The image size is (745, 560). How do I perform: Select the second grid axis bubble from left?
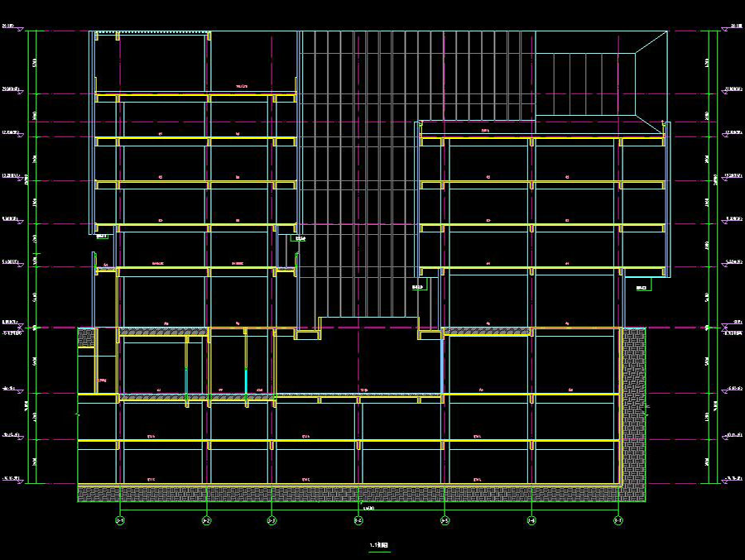(206, 520)
